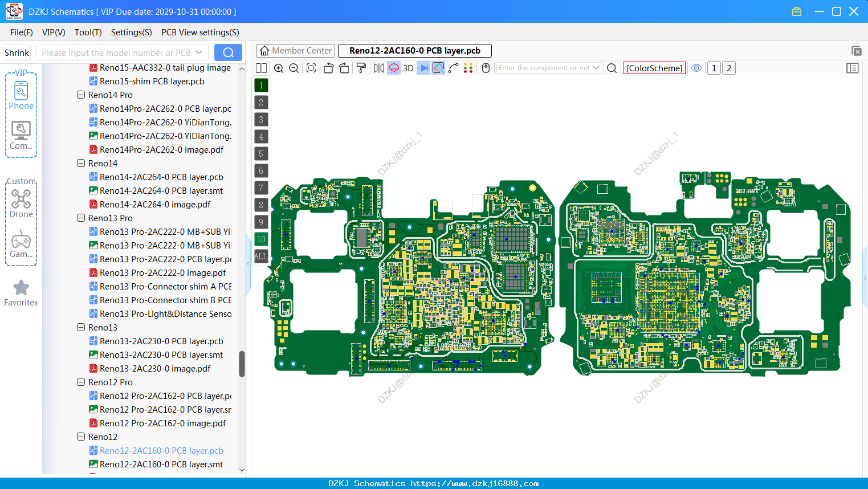The image size is (868, 489).
Task: Toggle the red dome light icon
Action: coord(394,68)
